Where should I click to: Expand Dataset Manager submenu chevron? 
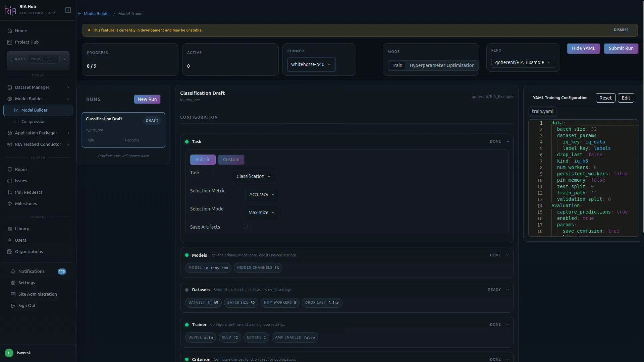[68, 87]
